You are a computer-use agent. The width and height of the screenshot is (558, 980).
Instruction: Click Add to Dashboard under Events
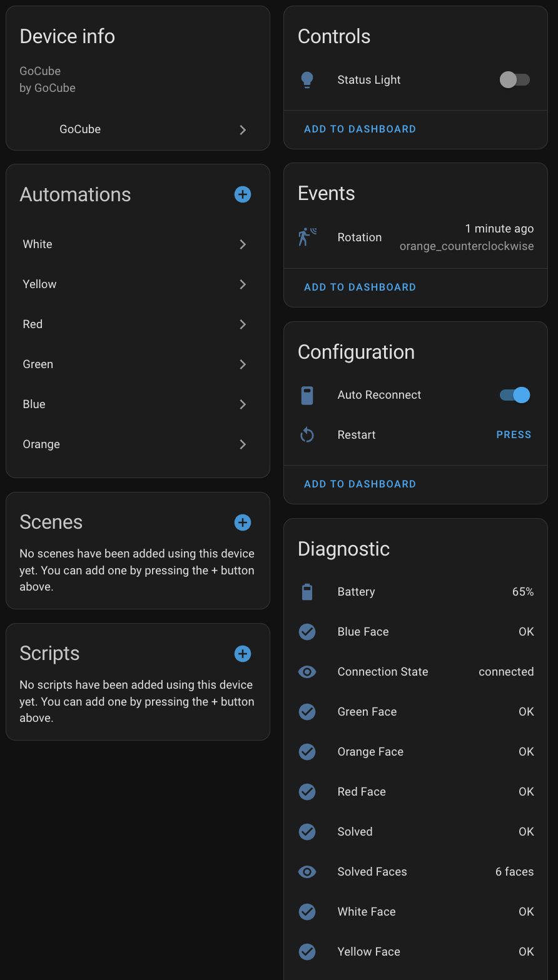(360, 287)
